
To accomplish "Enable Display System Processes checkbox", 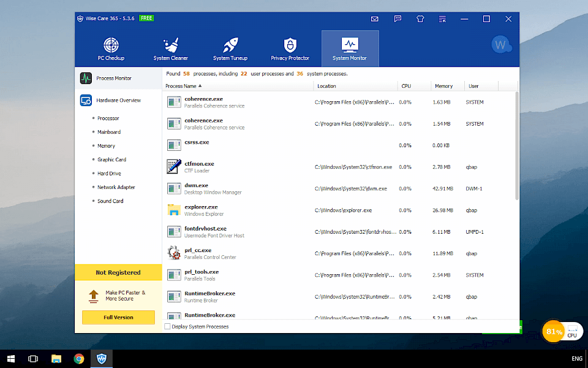I will coord(167,326).
